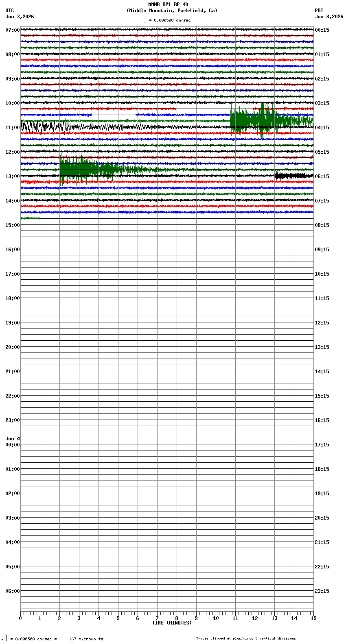
Task: Select the 12:00 UTC time label
Action: [13, 152]
